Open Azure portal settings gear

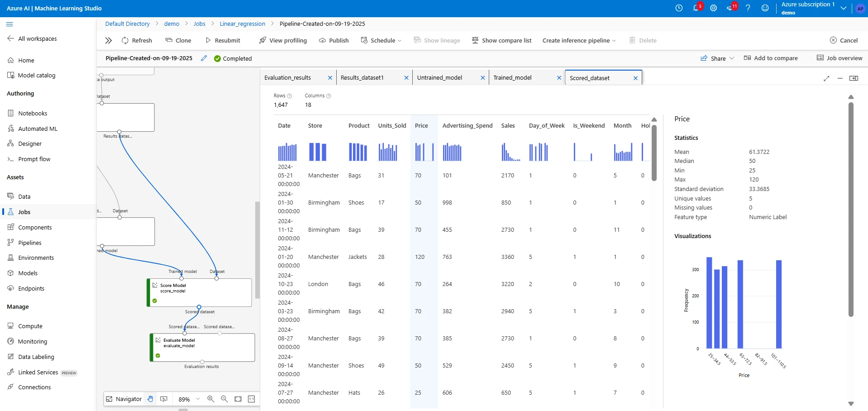point(714,8)
